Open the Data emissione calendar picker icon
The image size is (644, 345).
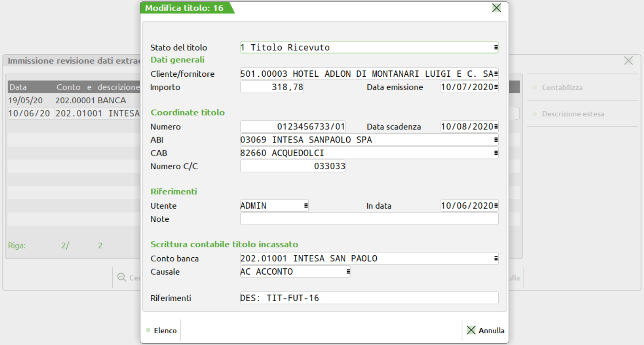(x=496, y=87)
